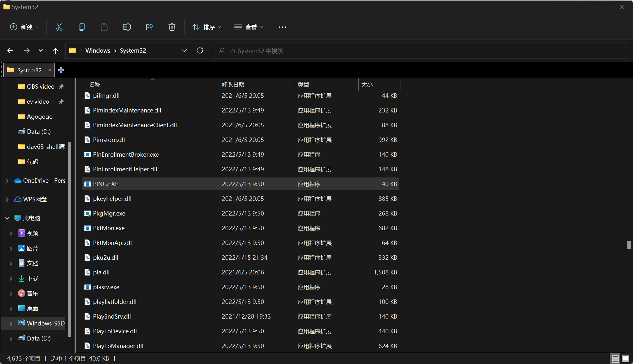633x364 pixels.
Task: Click the System32 search box
Action: pos(420,51)
